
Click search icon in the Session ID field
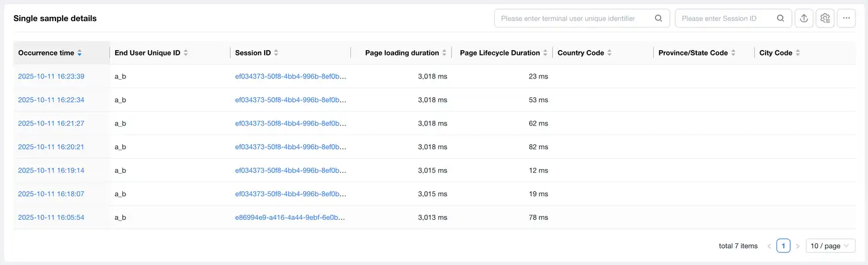click(x=781, y=18)
